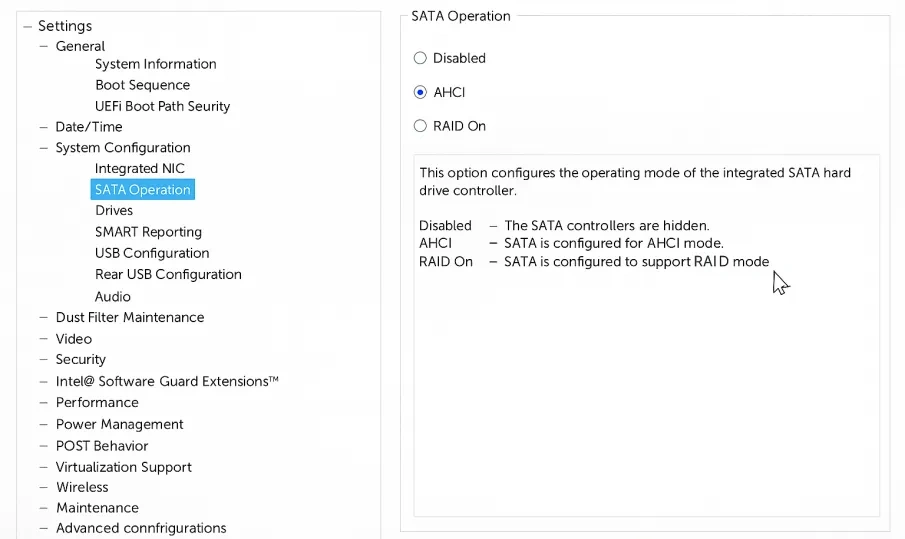This screenshot has height=539, width=905.
Task: Expand the Security section
Action: point(44,360)
